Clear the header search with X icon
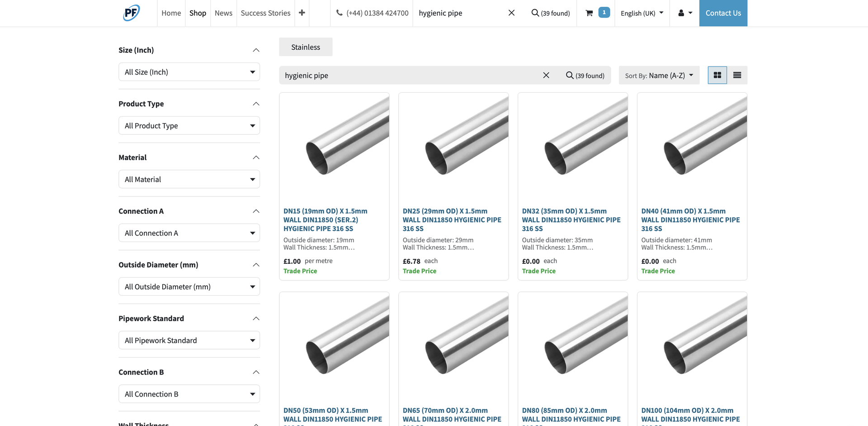 pyautogui.click(x=511, y=13)
